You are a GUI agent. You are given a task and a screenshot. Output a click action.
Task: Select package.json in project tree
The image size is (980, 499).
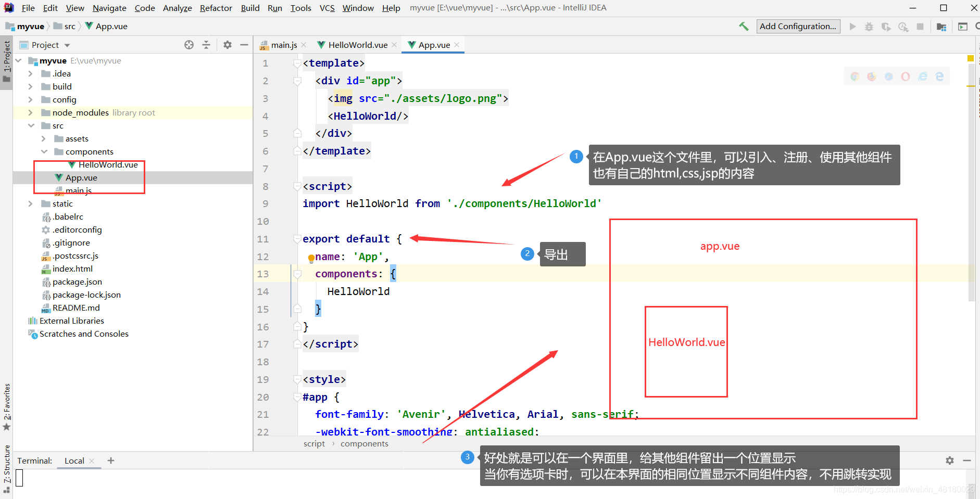coord(77,282)
